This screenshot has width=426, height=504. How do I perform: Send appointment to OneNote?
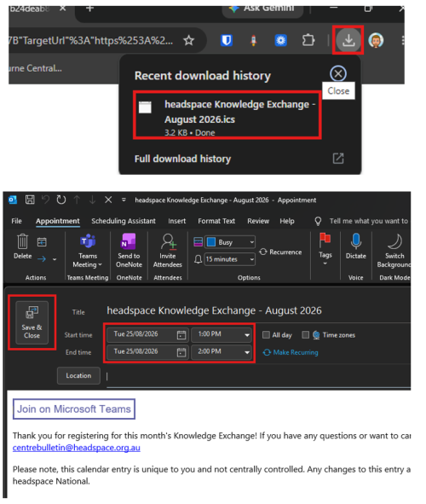[129, 251]
